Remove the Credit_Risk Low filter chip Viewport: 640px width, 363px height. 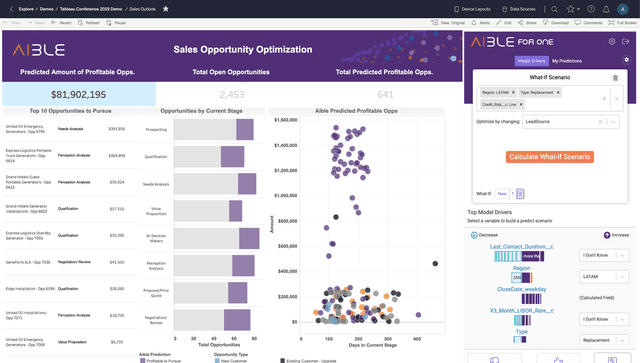(521, 105)
